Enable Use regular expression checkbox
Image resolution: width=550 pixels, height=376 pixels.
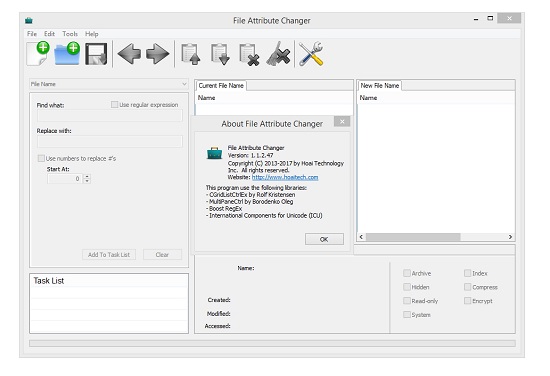[x=114, y=105]
